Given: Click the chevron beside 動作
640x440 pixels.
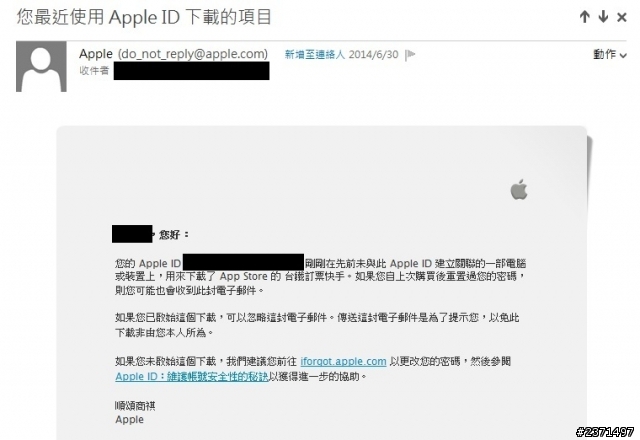Looking at the screenshot, I should point(623,56).
